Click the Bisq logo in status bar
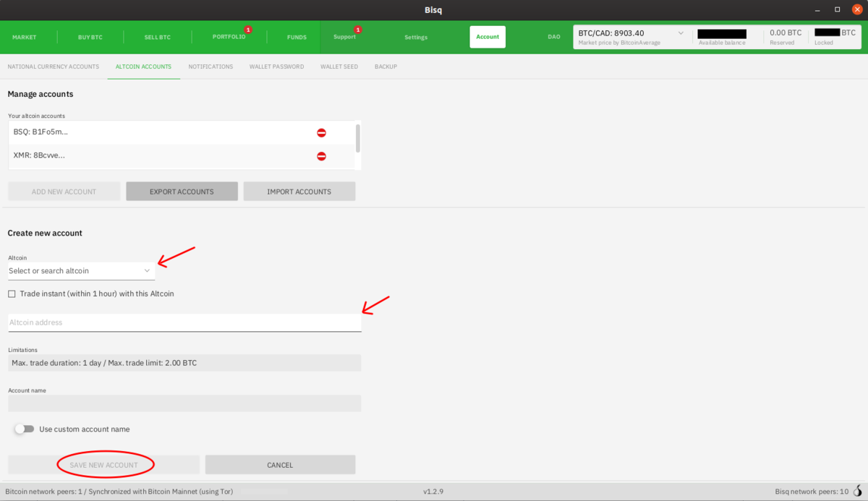868x501 pixels. 857,491
